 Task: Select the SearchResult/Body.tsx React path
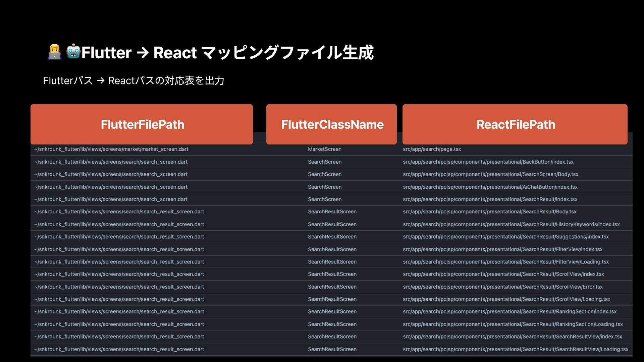[490, 212]
